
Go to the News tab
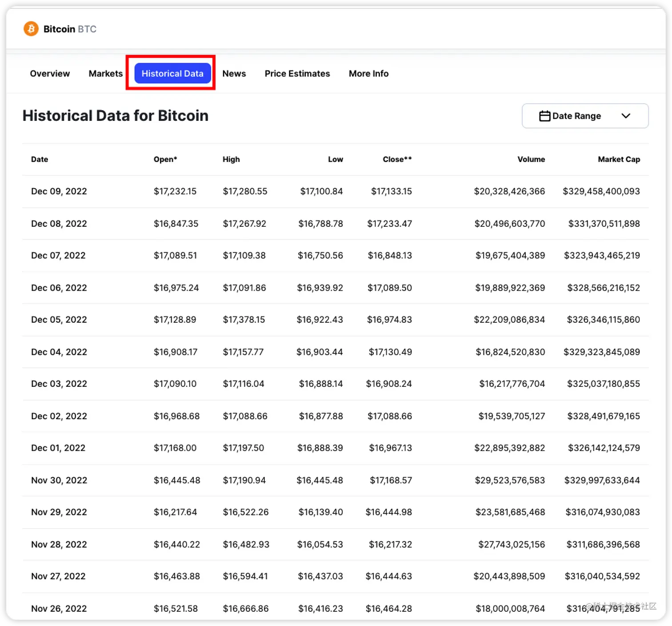(234, 73)
